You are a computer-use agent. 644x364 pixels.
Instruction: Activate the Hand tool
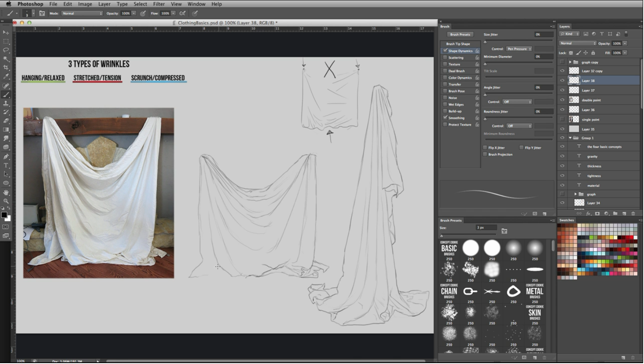tap(6, 192)
